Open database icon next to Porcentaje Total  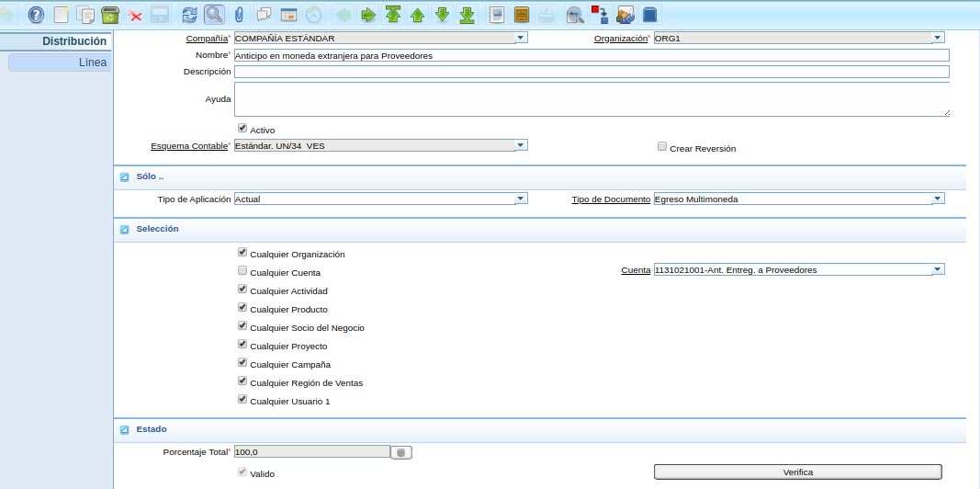(x=401, y=453)
